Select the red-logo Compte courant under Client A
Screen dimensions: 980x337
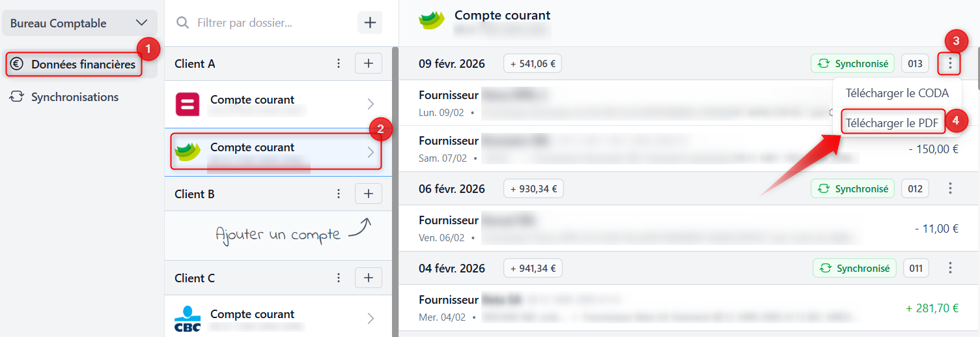click(277, 104)
